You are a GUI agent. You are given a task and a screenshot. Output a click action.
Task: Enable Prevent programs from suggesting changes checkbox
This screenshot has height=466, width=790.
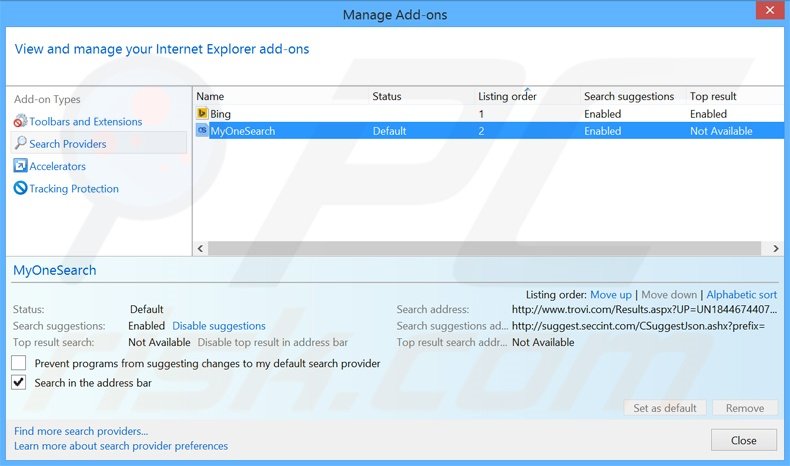click(x=19, y=363)
